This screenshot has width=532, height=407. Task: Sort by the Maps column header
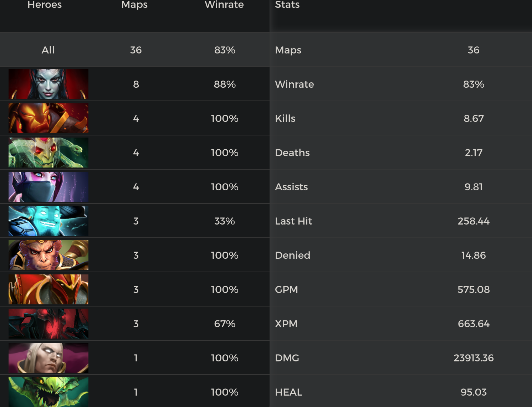click(x=134, y=5)
